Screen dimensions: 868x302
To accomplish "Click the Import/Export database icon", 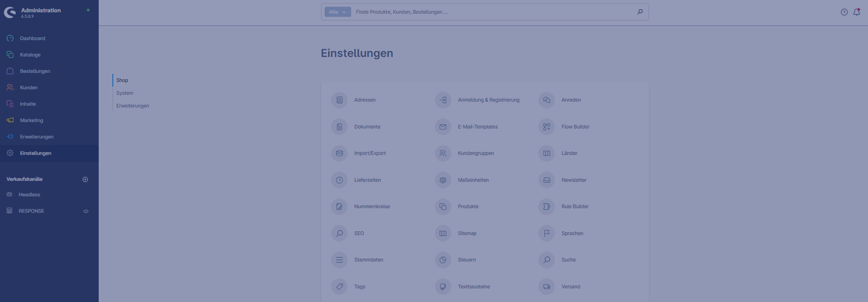I will tap(339, 153).
